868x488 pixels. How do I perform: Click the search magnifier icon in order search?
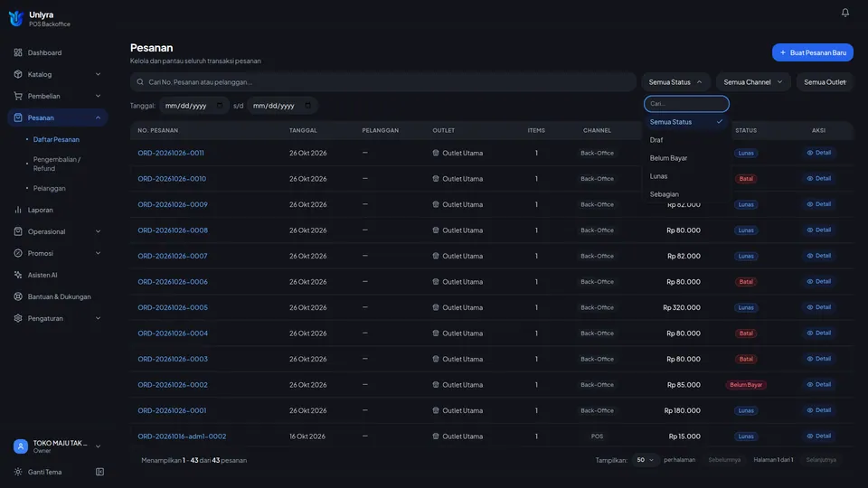(x=140, y=82)
